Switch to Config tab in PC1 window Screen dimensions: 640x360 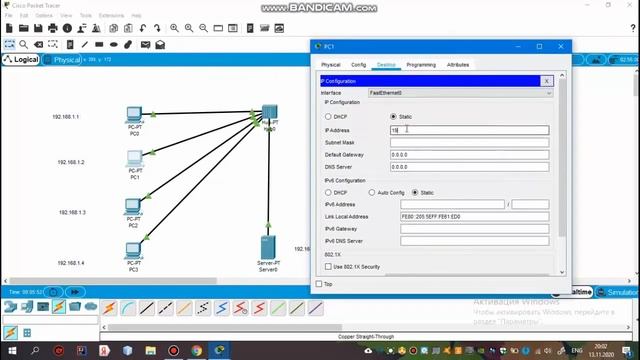[358, 65]
